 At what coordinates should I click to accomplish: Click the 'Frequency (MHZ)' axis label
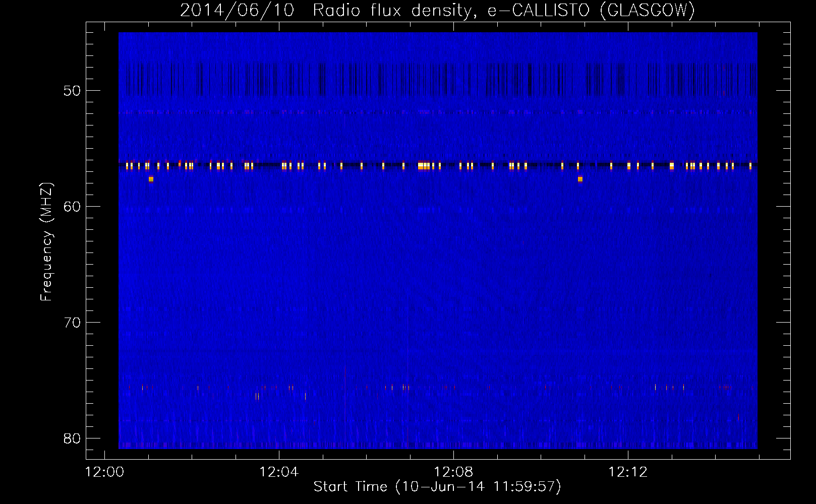[x=46, y=242]
